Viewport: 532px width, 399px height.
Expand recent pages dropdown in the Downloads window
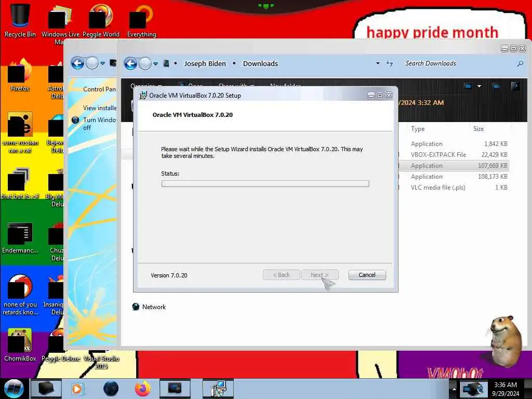click(x=155, y=64)
